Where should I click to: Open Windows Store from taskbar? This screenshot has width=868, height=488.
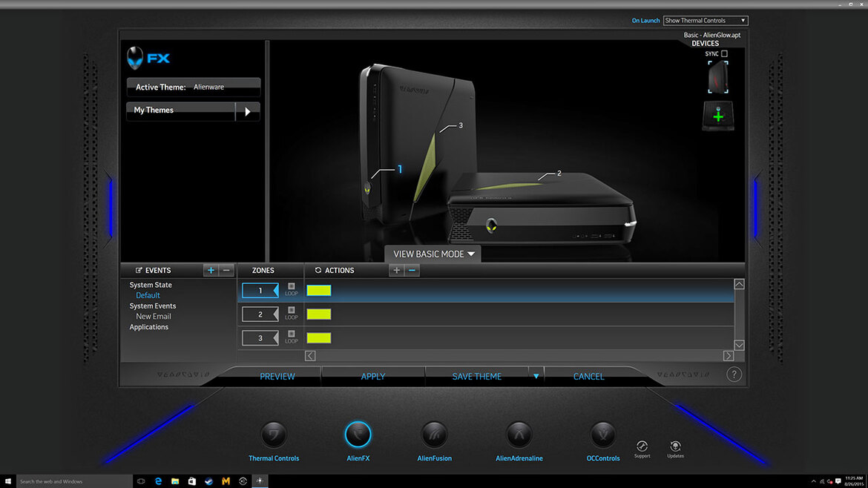pyautogui.click(x=192, y=481)
